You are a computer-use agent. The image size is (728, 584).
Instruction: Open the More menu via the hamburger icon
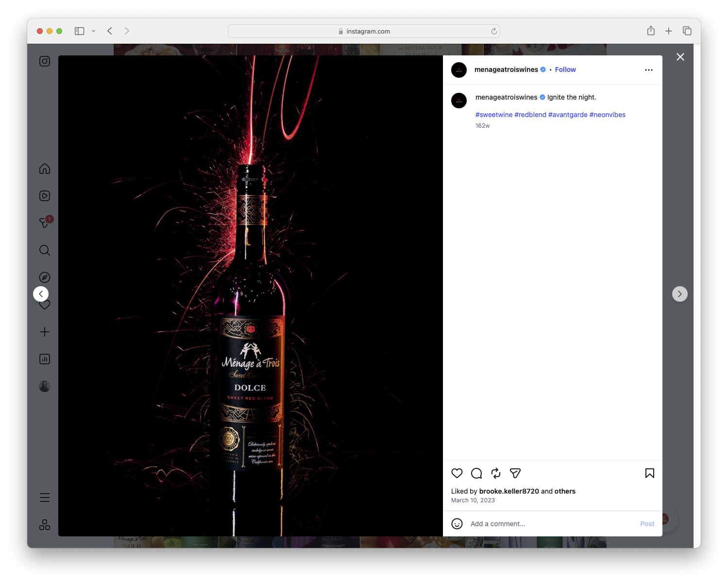click(44, 497)
